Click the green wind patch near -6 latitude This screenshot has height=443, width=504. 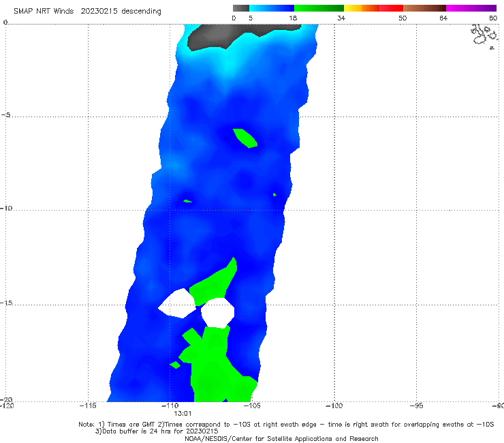[245, 138]
